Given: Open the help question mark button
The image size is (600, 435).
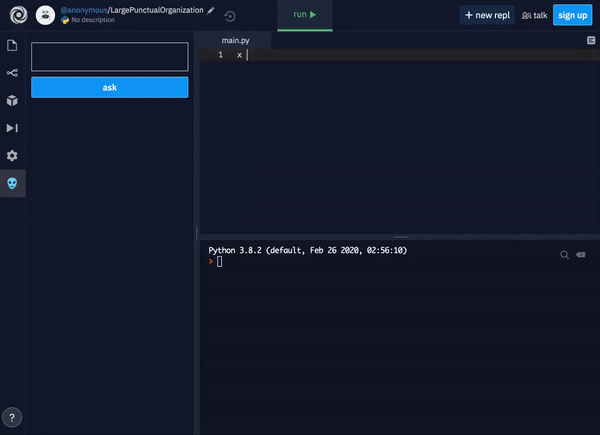Looking at the screenshot, I should tap(12, 417).
